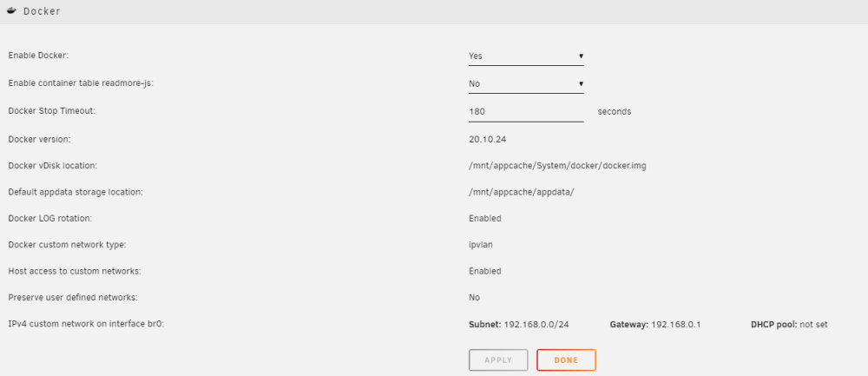Click the Host access to custom networks label

pyautogui.click(x=75, y=271)
